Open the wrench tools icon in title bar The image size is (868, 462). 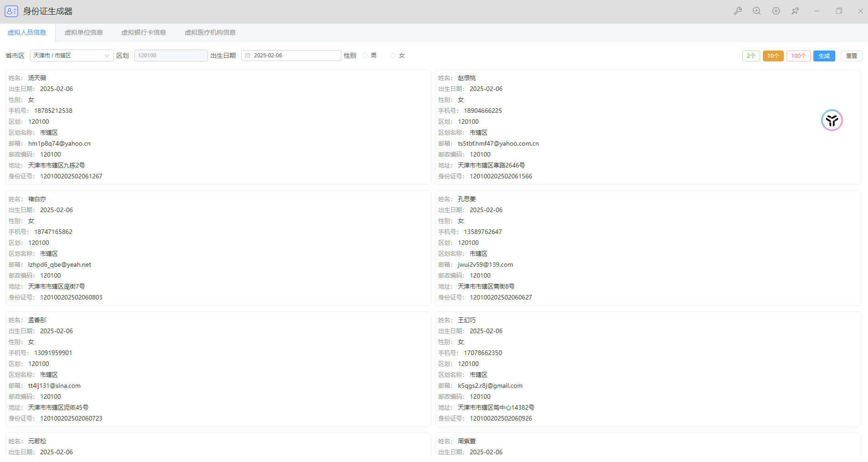point(738,11)
